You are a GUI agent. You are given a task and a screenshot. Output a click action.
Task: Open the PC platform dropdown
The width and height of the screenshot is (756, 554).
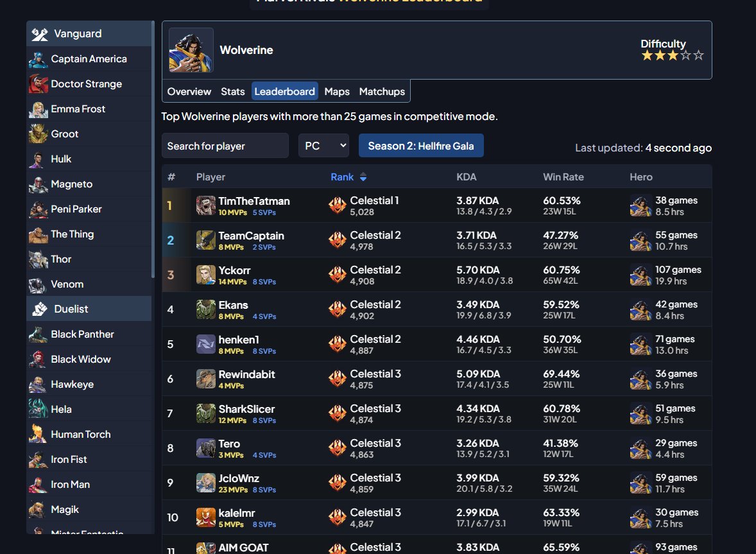[323, 146]
